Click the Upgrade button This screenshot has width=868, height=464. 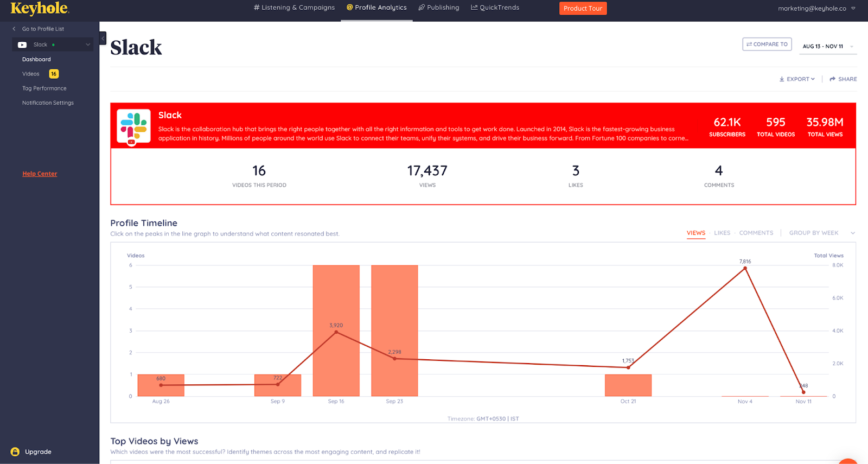tap(38, 452)
